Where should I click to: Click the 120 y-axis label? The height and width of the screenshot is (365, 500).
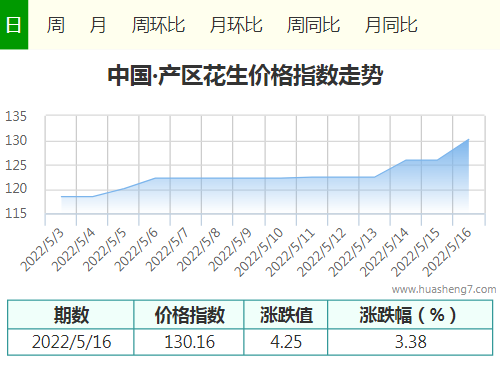[16, 188]
